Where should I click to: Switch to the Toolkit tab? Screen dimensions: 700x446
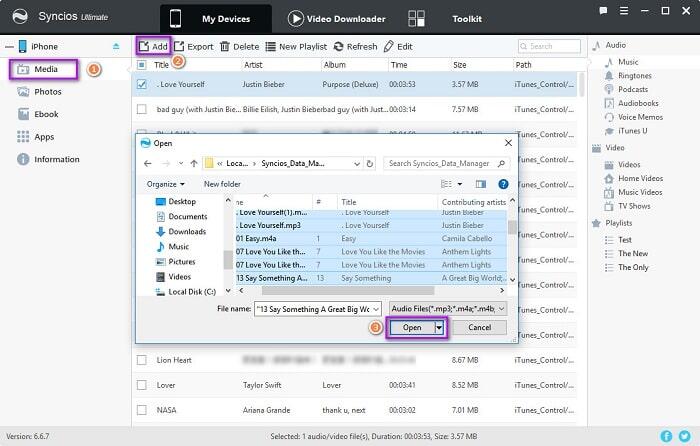[x=447, y=18]
